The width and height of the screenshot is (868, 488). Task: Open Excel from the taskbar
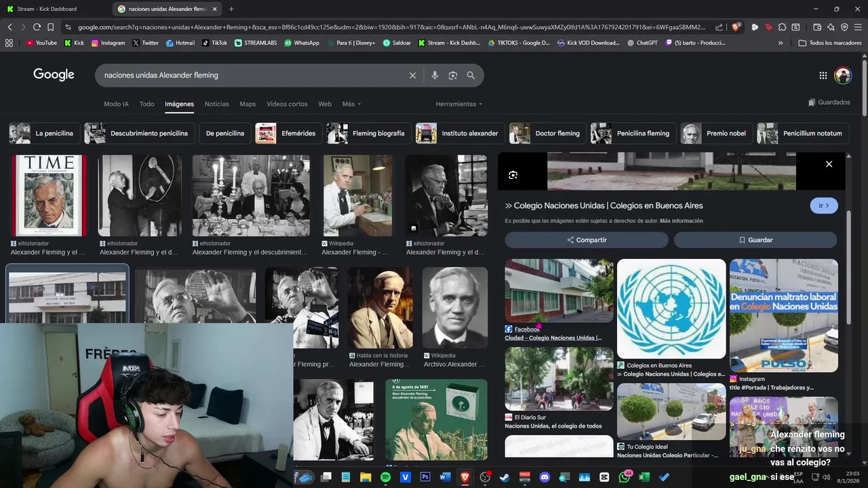(x=644, y=477)
